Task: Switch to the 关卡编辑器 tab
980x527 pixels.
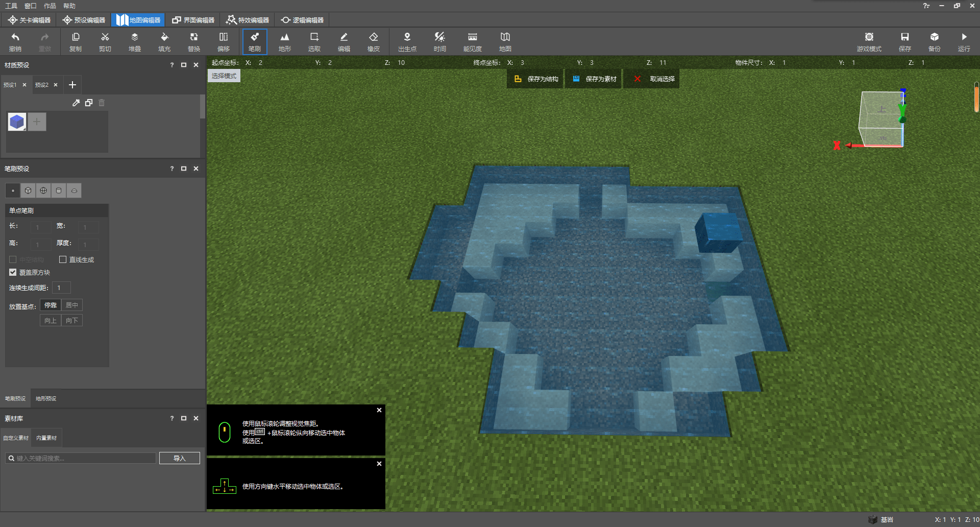Action: click(x=30, y=20)
